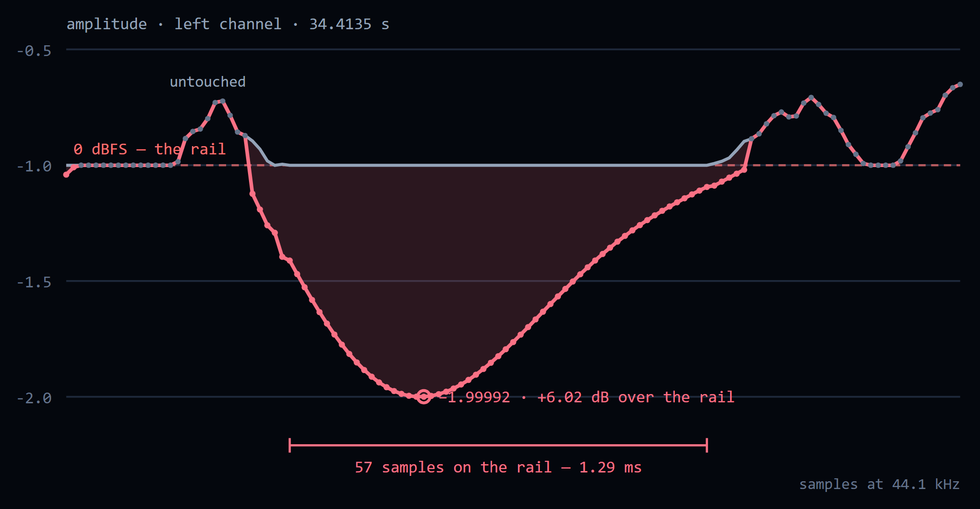Click the -1.5 axis tick label

[x=34, y=282]
